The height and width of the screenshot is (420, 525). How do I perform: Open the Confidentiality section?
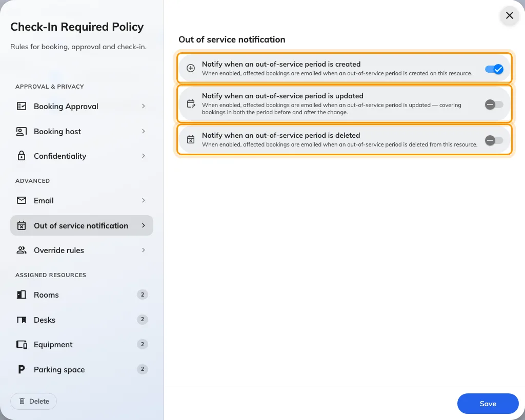pos(82,156)
